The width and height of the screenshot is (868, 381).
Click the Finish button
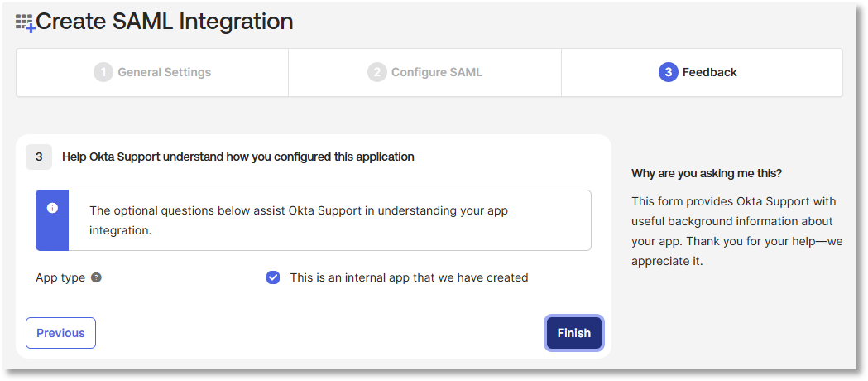[x=573, y=333]
